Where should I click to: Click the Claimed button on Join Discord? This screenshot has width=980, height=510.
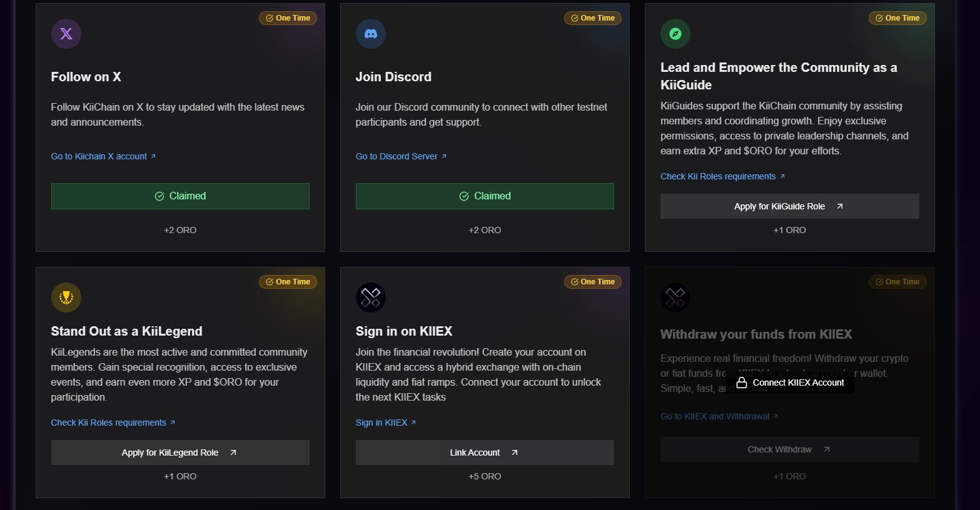tap(485, 196)
